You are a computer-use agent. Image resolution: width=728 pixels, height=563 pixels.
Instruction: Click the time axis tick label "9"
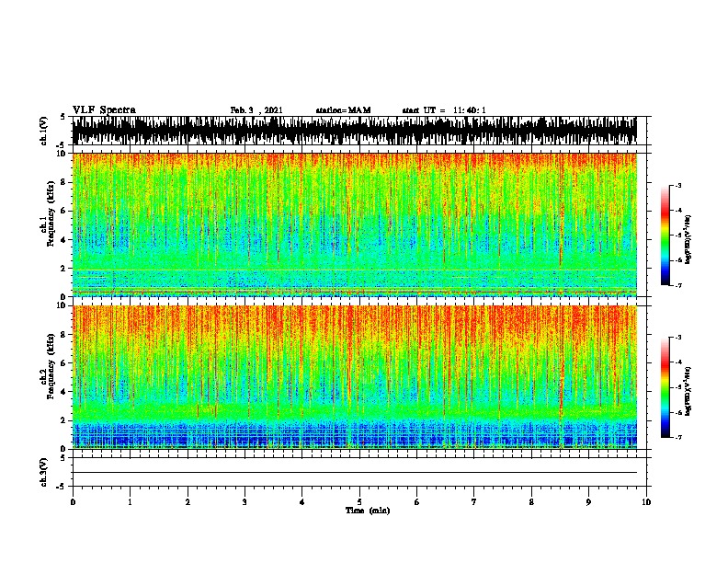588,501
